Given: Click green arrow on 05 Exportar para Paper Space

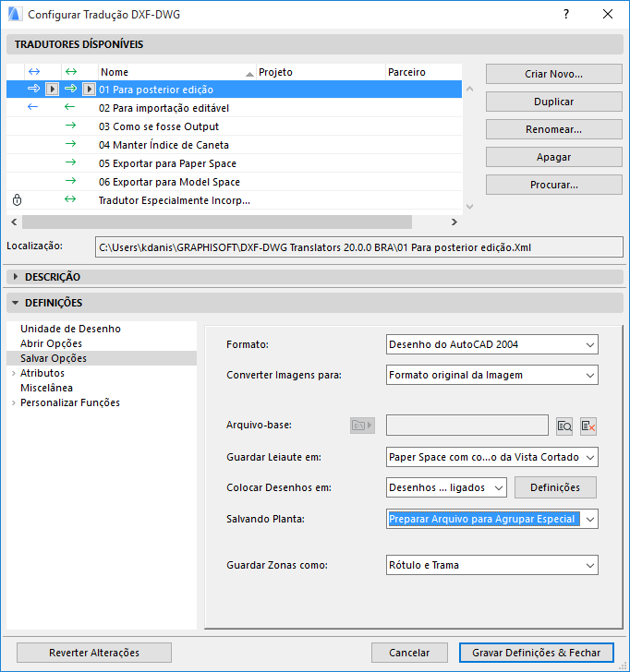Looking at the screenshot, I should click(71, 162).
